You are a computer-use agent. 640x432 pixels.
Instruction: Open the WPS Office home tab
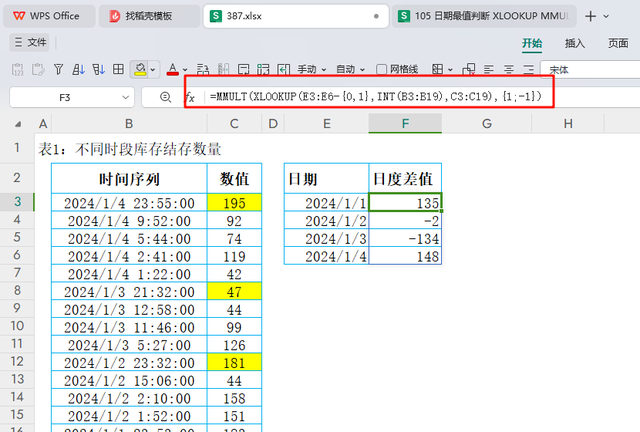49,16
